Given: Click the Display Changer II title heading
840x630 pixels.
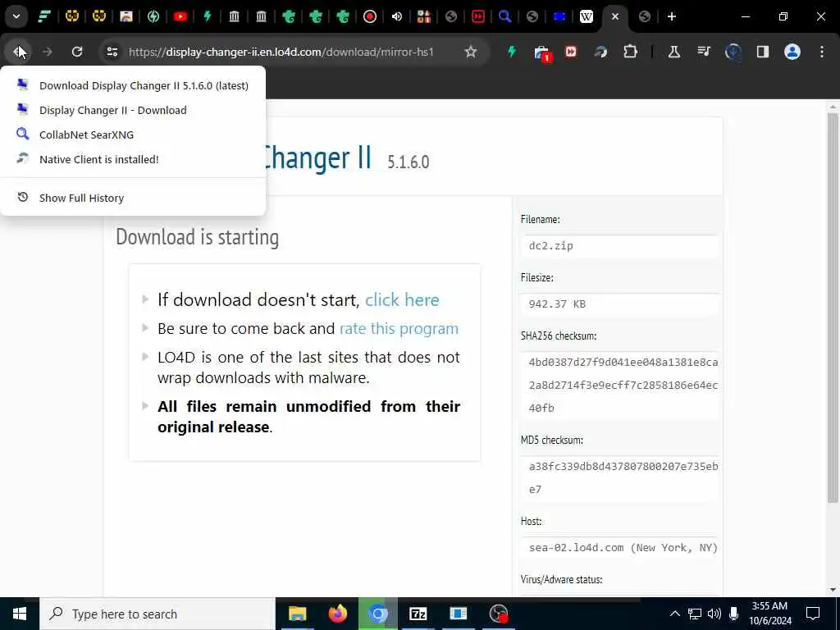Looking at the screenshot, I should pyautogui.click(x=317, y=157).
